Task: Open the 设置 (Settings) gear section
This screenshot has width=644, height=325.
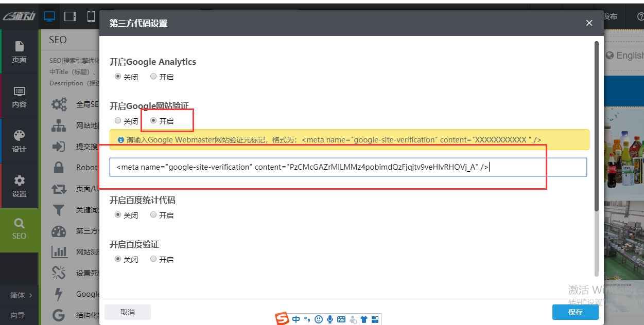Action: [x=19, y=186]
